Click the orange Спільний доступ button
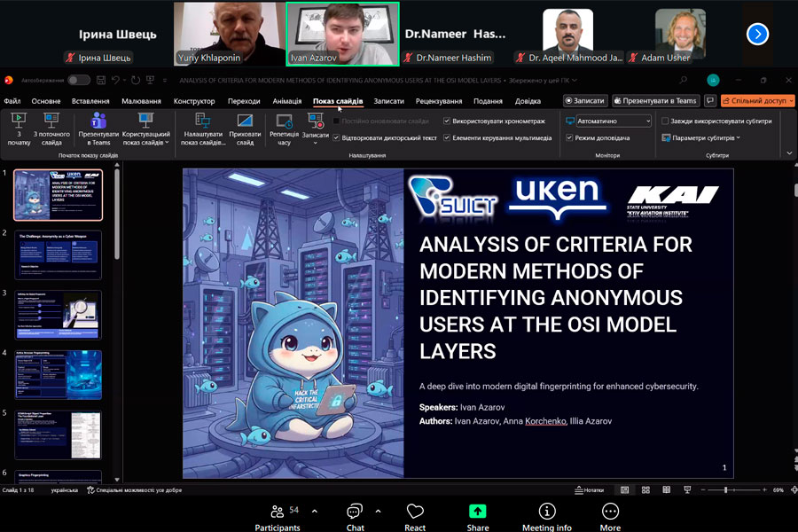Screen dimensions: 798x532 [757, 101]
